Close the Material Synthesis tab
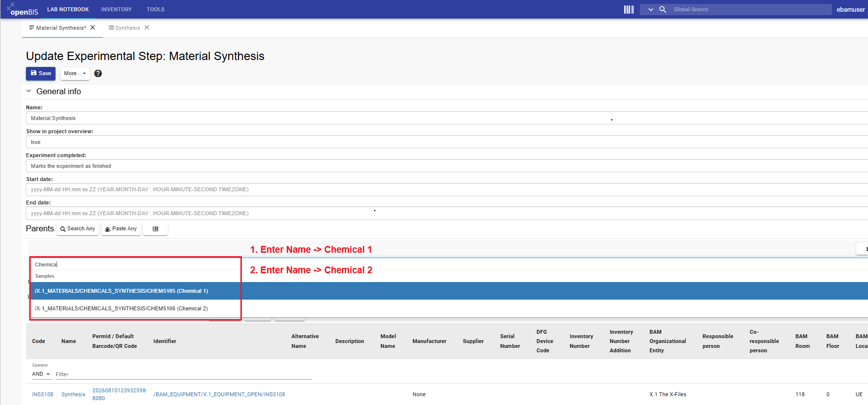Viewport: 868px width, 405px height. 93,27
